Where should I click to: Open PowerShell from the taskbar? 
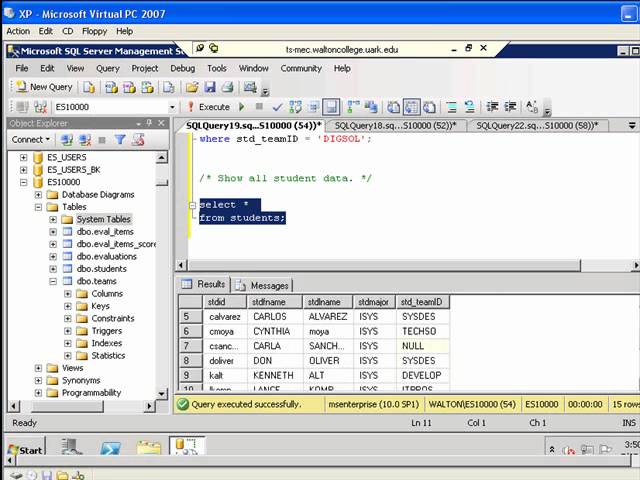click(x=111, y=448)
